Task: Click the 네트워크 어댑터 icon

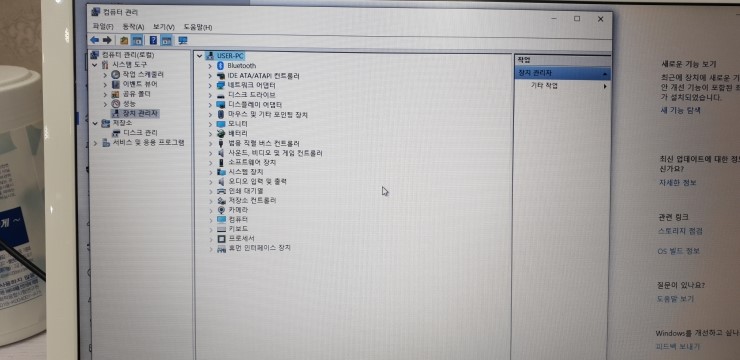Action: point(220,85)
